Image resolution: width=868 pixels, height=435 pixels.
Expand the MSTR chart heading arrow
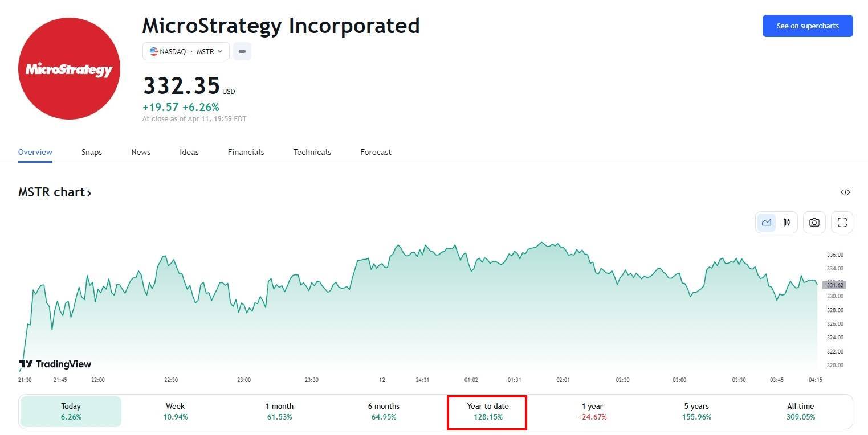tap(89, 193)
